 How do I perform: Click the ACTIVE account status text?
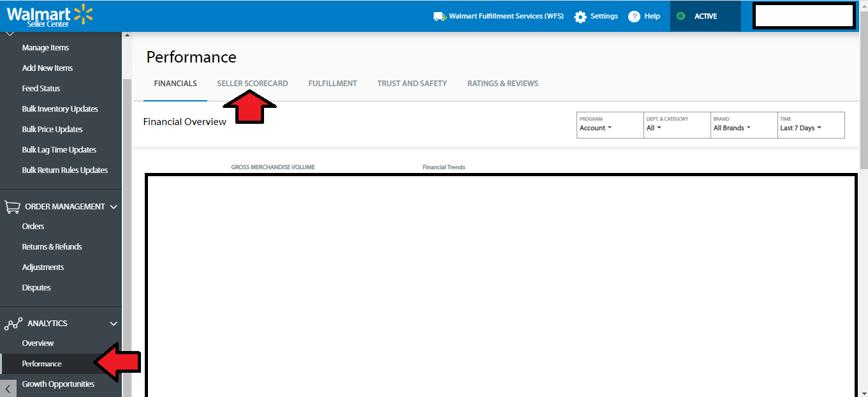pyautogui.click(x=706, y=17)
